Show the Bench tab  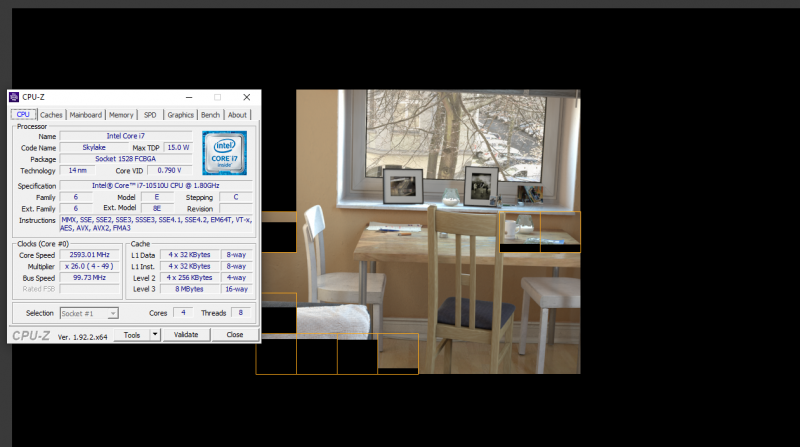tap(210, 115)
